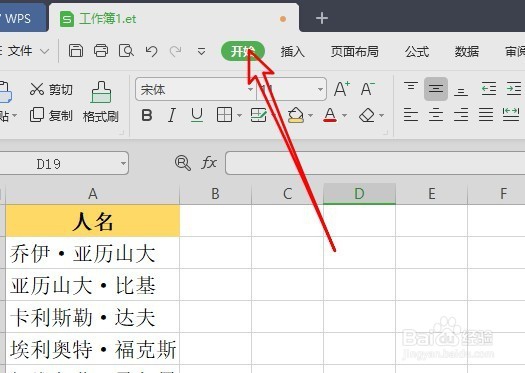Increase font size with A+ icon
Screen dimensions: 525x373
(x=342, y=89)
